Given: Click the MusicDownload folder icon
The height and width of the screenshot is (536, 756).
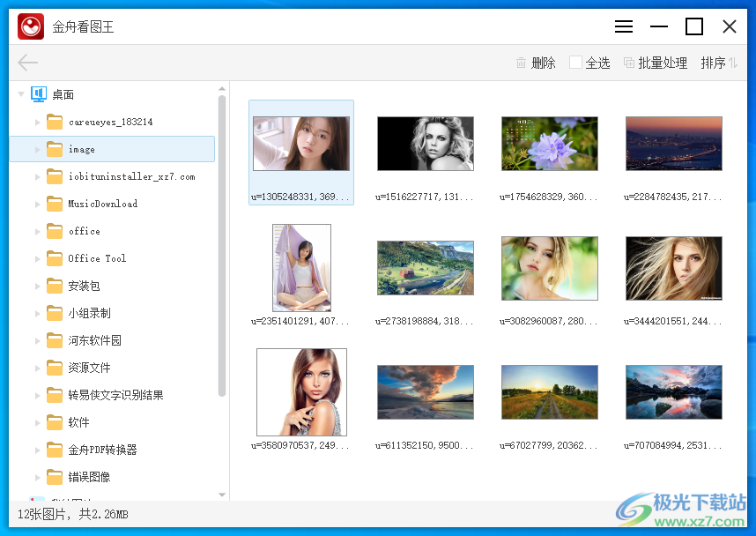Looking at the screenshot, I should pyautogui.click(x=55, y=204).
